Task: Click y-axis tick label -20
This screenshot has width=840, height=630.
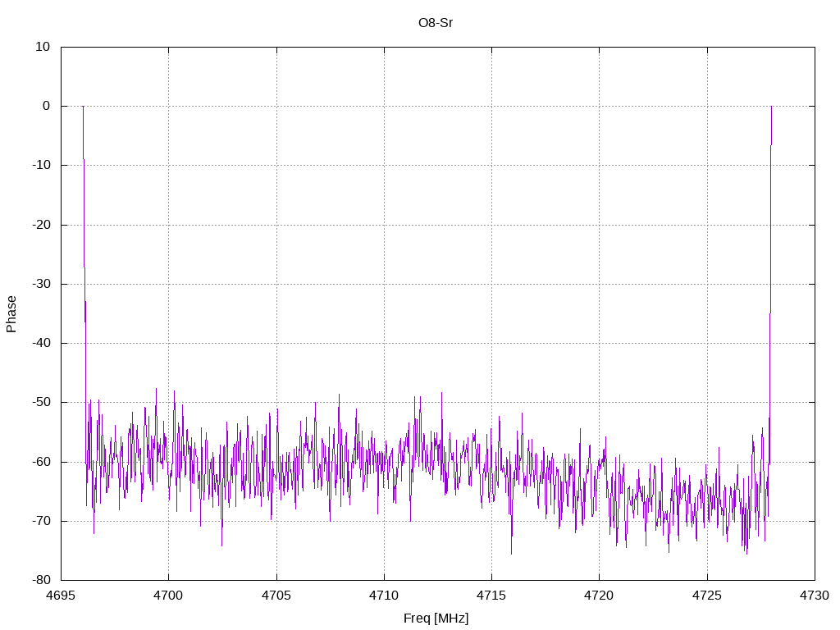Action: (41, 225)
